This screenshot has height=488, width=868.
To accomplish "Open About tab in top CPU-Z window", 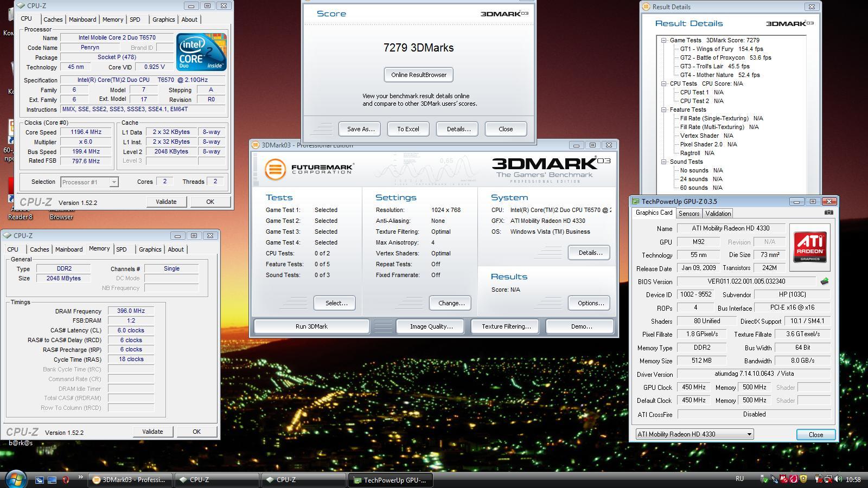I will coord(189,20).
